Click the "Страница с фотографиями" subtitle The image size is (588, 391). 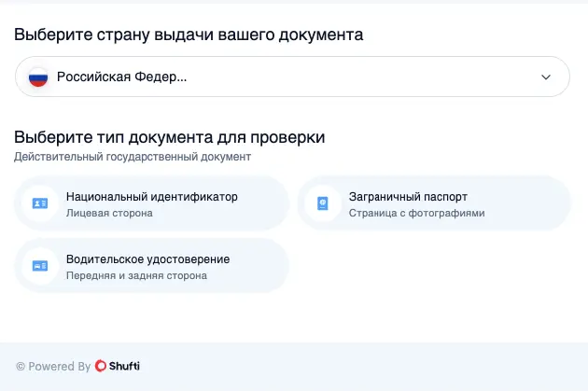tap(416, 214)
